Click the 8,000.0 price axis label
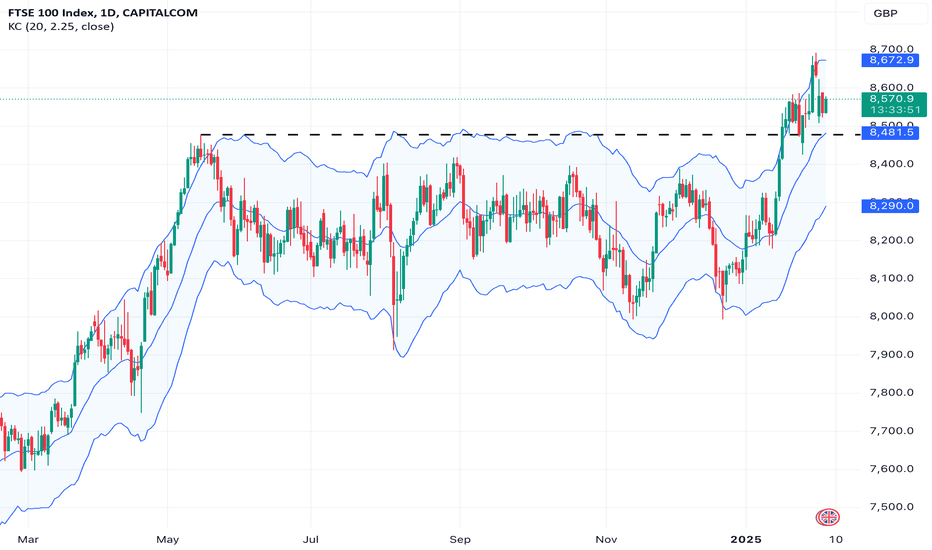 [891, 316]
